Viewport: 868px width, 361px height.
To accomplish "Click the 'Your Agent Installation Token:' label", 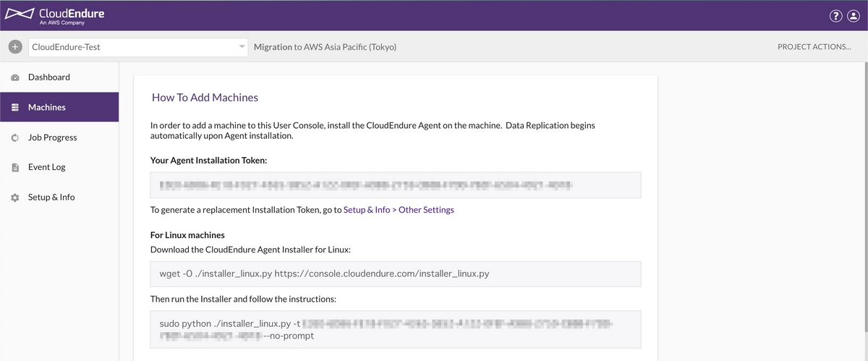I will [x=208, y=160].
